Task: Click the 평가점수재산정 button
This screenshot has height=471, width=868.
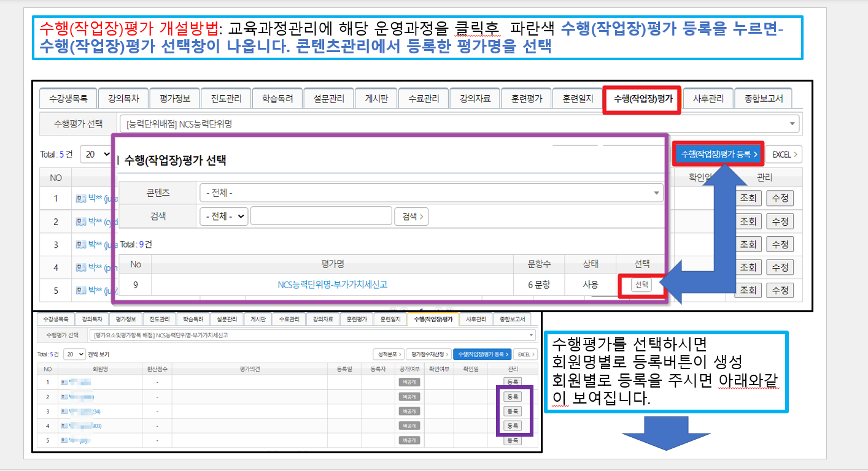Action: [x=428, y=354]
